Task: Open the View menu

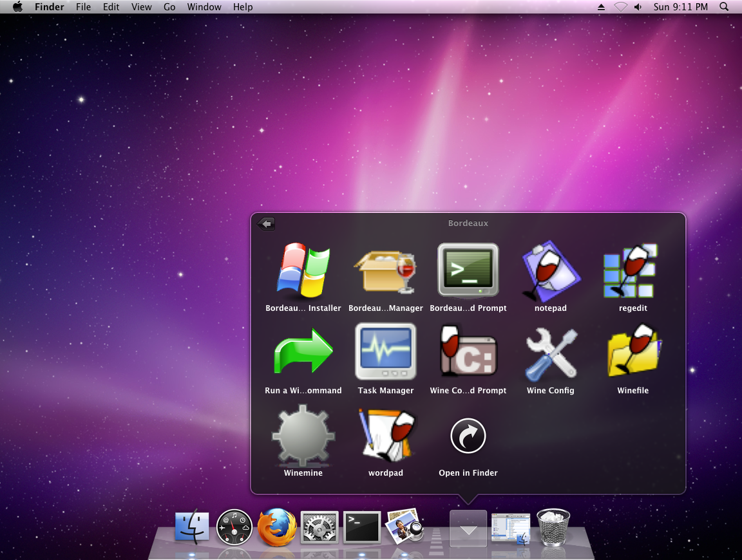Action: (x=142, y=6)
